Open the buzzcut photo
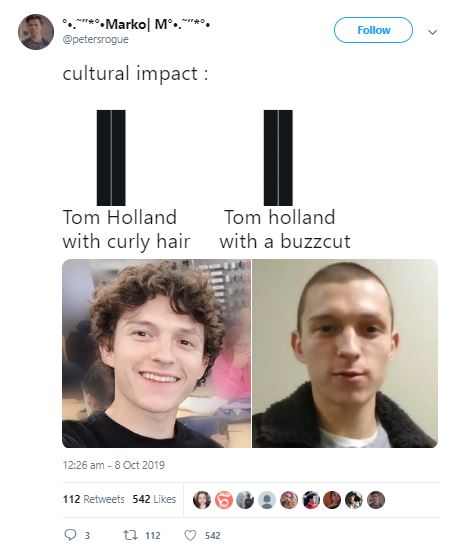 (x=345, y=353)
